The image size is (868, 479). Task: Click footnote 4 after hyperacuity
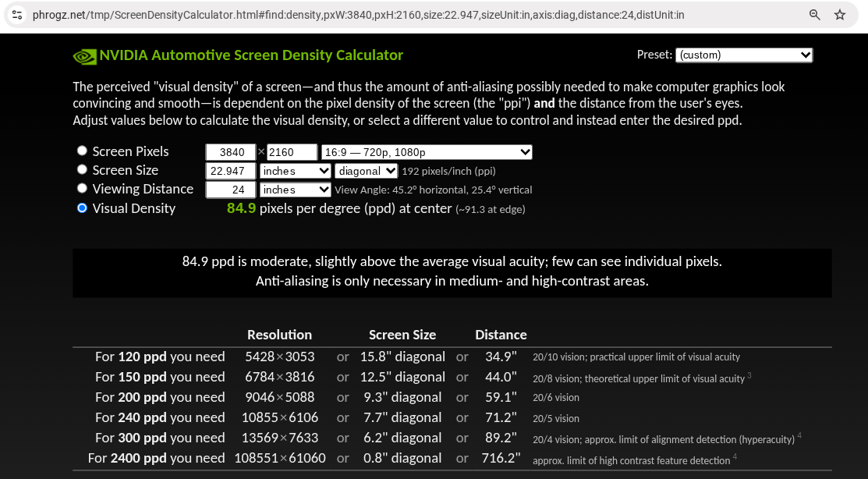799,436
